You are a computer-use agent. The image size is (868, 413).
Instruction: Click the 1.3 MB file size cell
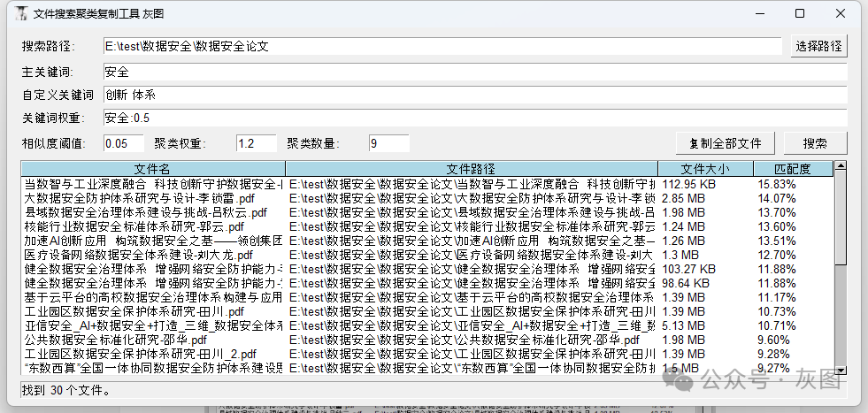pos(680,256)
